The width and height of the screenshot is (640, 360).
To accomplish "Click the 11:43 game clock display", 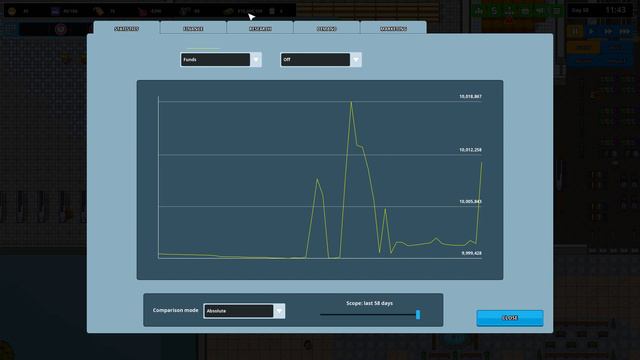I will (616, 10).
